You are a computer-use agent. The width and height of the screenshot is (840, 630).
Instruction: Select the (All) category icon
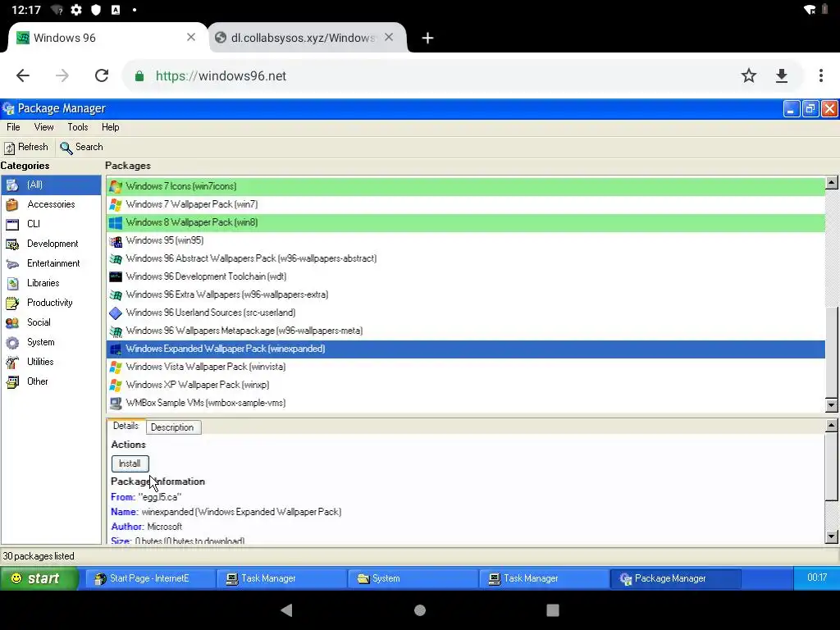point(11,185)
